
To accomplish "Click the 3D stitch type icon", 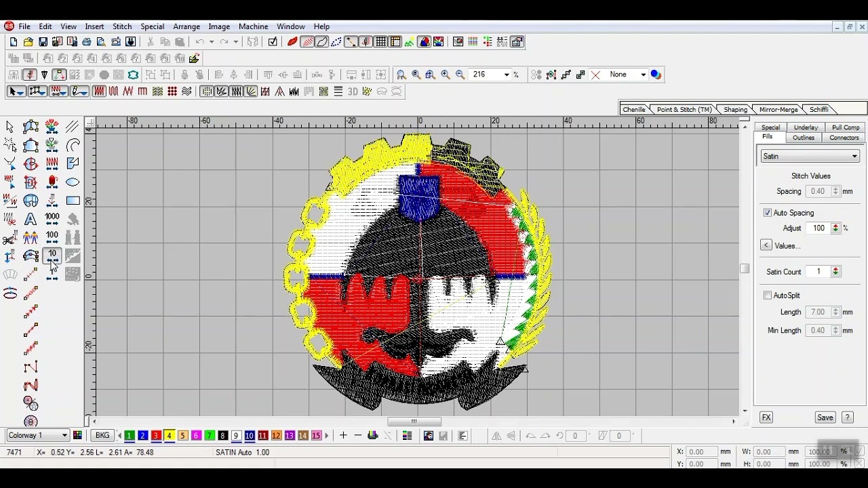I will tap(353, 91).
